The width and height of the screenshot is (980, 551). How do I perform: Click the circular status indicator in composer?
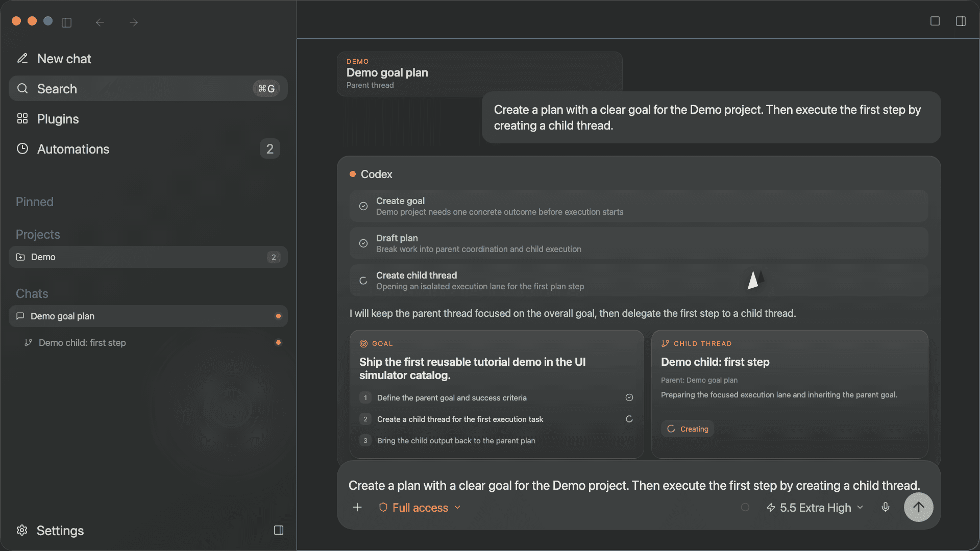click(745, 508)
